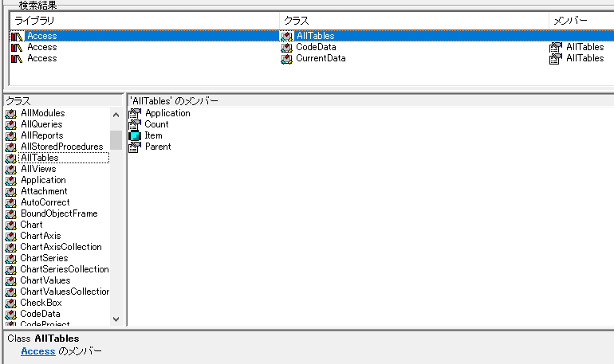
Task: Select BoundObjectFrame in the class list
Action: tap(59, 213)
